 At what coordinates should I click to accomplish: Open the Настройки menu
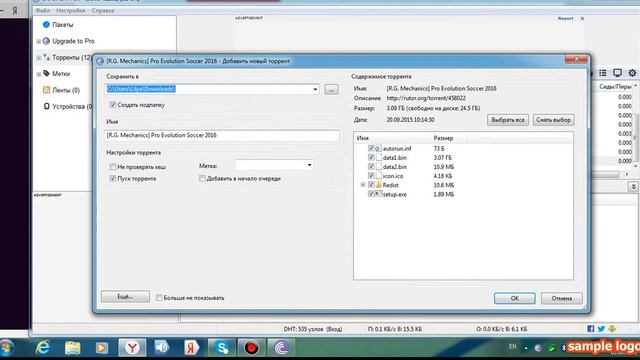(71, 10)
